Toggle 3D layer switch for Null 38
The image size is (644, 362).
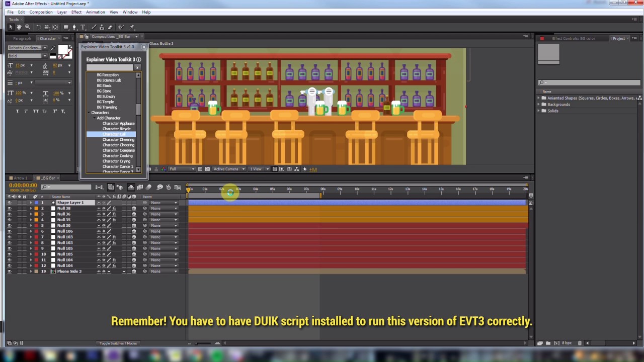point(134,208)
